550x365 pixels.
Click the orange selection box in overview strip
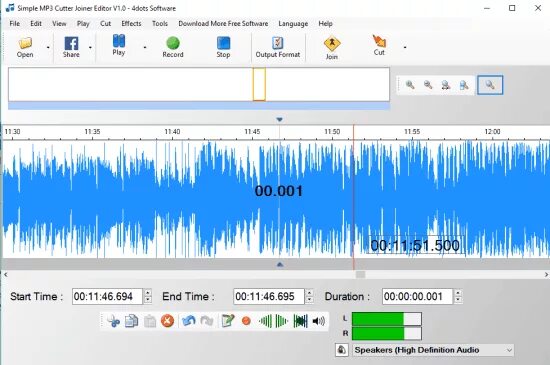[x=259, y=84]
